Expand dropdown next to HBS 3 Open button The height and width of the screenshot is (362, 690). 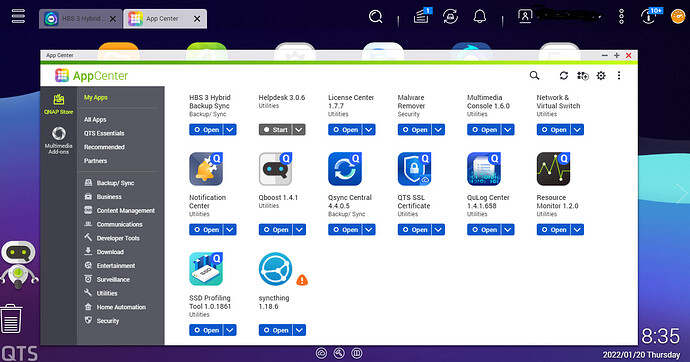click(x=230, y=130)
